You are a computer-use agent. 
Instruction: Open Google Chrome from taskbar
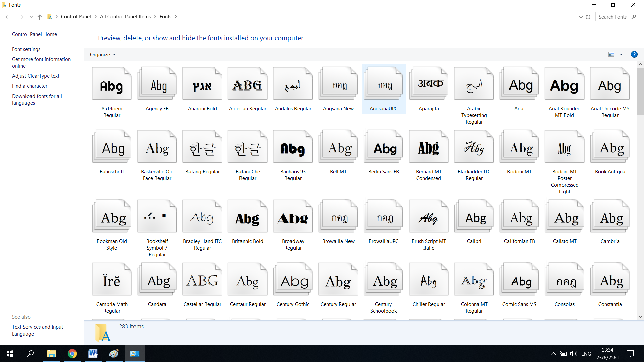point(72,354)
